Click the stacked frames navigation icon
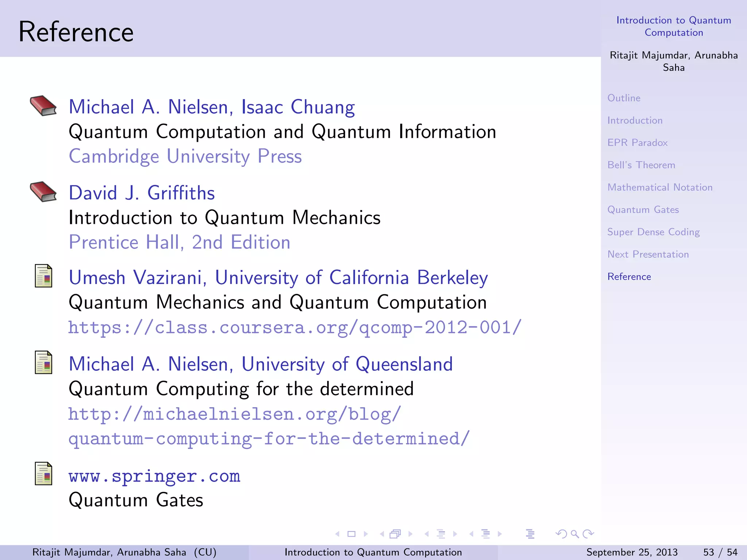Viewport: 747px width, 560px height. pyautogui.click(x=395, y=534)
